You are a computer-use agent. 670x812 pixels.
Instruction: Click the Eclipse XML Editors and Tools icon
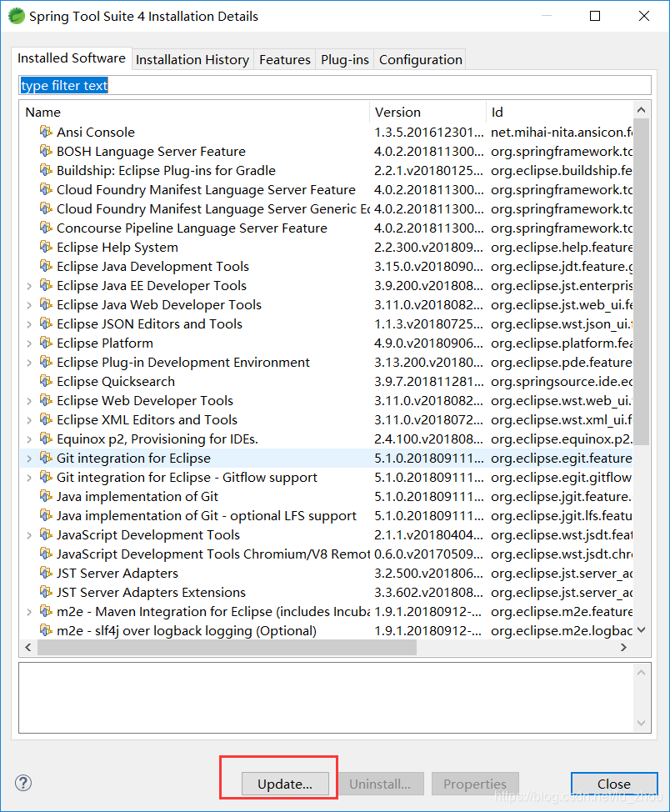tap(46, 419)
